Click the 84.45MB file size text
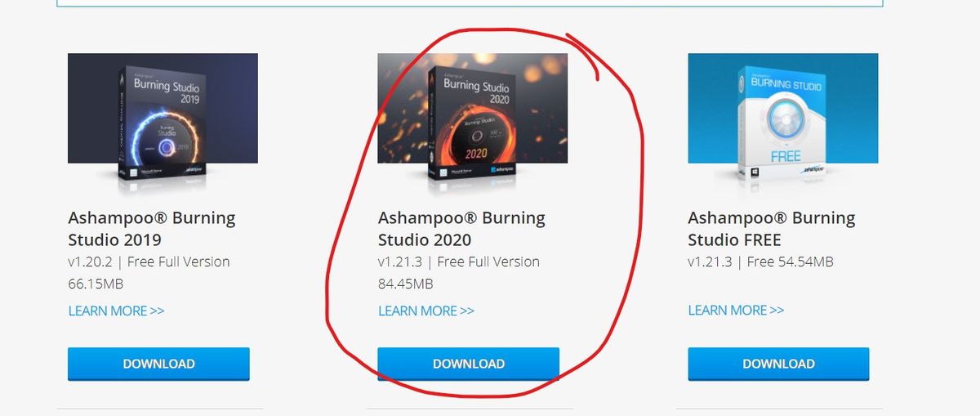Viewport: 980px width, 416px height. [405, 284]
